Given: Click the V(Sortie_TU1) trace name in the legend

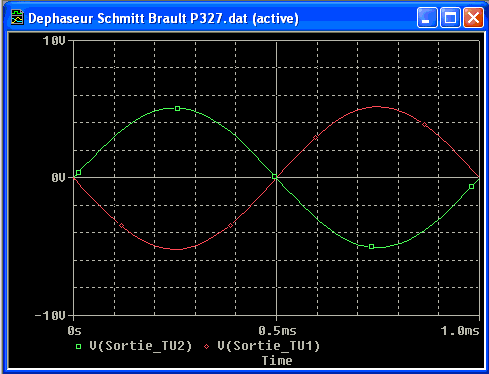Looking at the screenshot, I should tap(269, 346).
